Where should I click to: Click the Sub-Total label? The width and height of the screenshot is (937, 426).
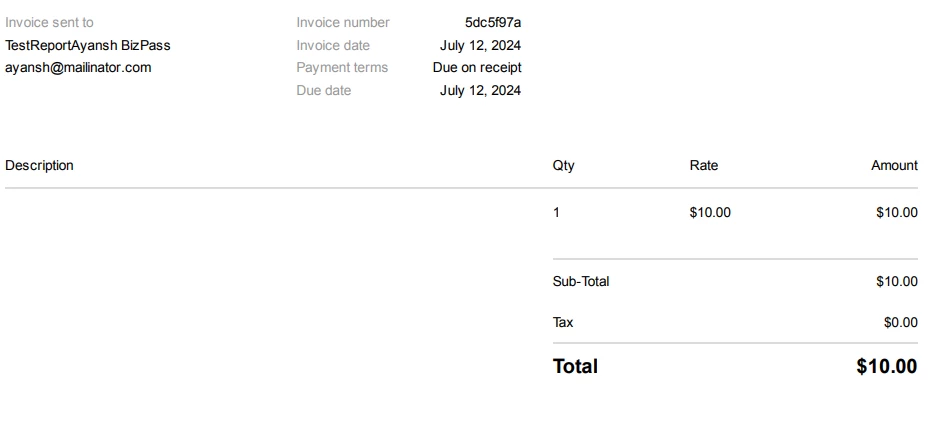click(x=581, y=282)
